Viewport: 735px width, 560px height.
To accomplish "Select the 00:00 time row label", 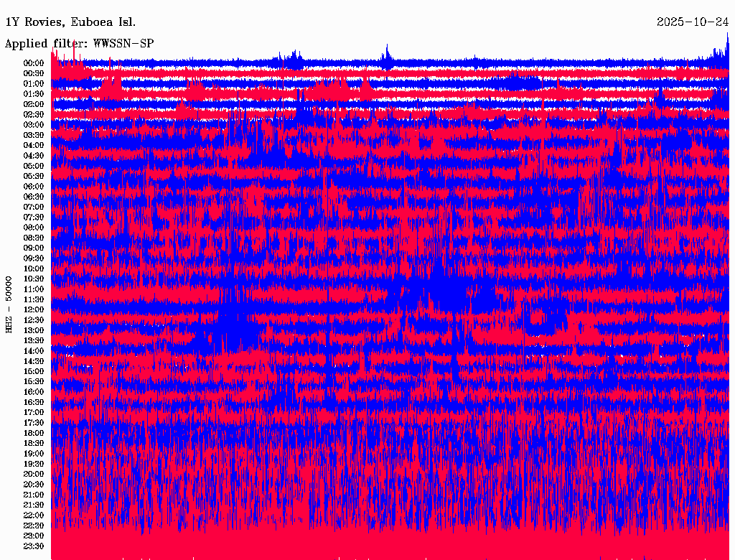I will (34, 63).
